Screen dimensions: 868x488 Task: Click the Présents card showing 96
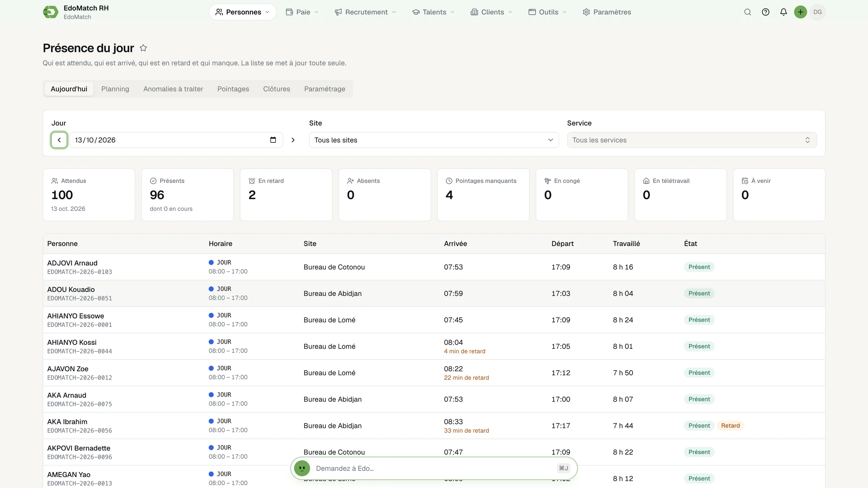187,195
